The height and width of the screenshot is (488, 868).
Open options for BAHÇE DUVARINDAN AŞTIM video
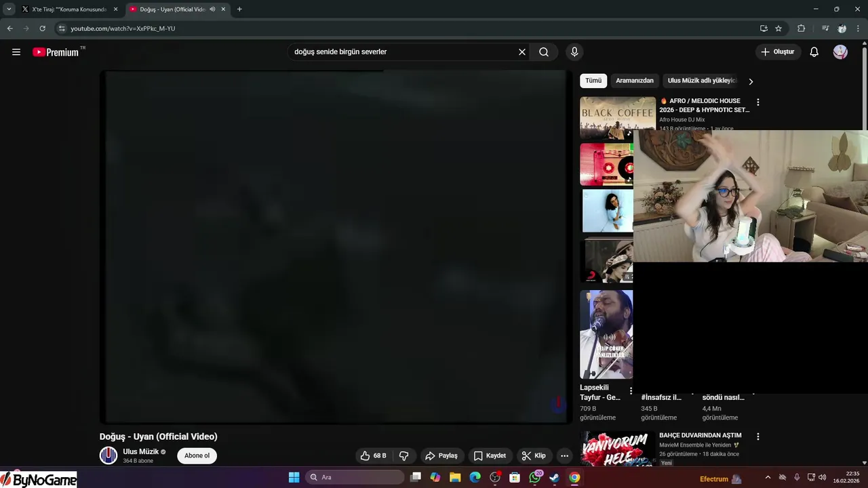(758, 436)
